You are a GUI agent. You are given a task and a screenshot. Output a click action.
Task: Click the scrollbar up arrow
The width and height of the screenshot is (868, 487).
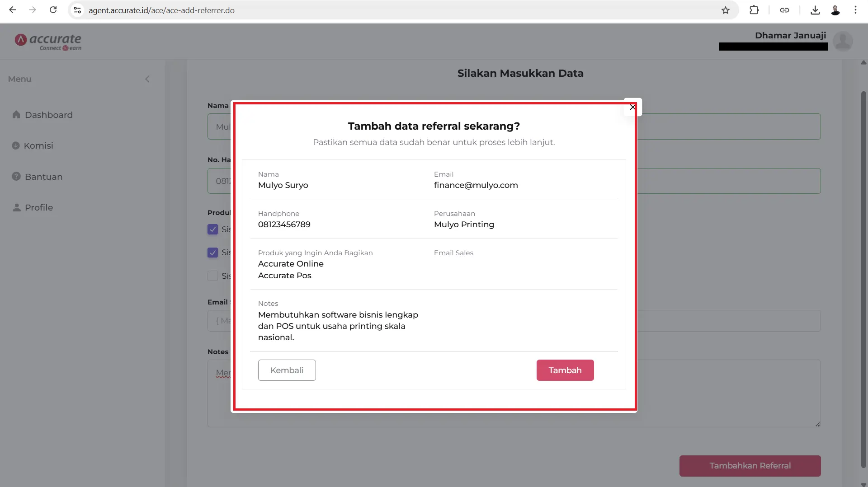(863, 63)
